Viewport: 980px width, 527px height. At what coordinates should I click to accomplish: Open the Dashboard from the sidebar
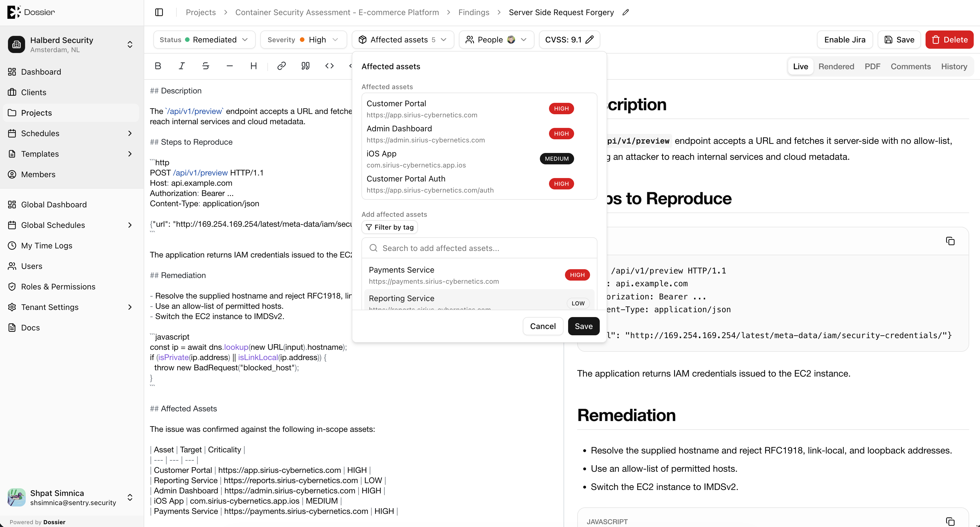71,72
